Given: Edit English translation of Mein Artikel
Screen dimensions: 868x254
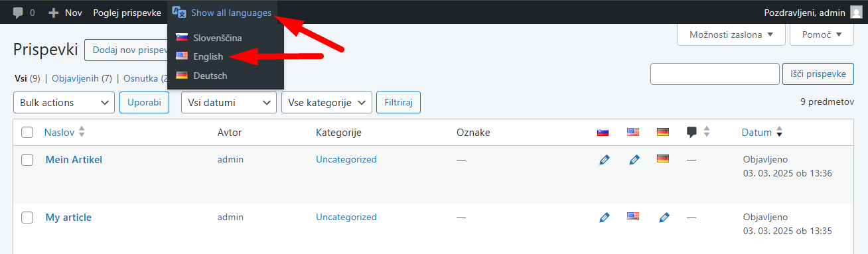Looking at the screenshot, I should click(x=634, y=160).
